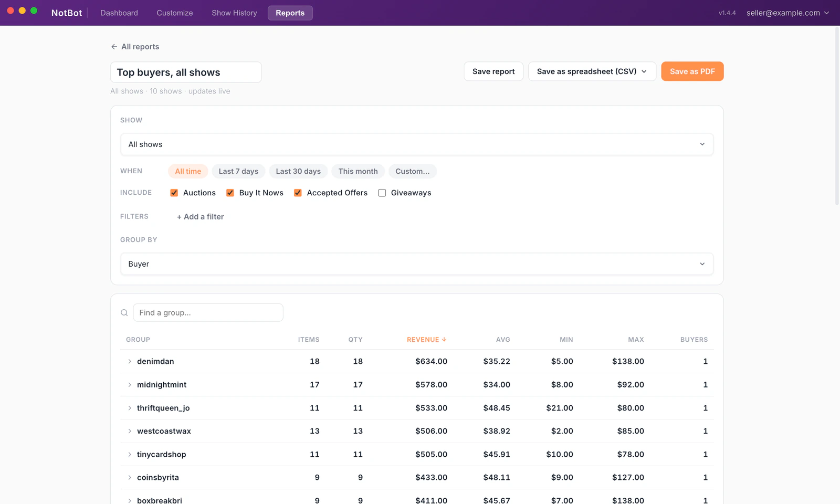Expand the westcoastwax row
The height and width of the screenshot is (504, 840).
[x=130, y=431]
